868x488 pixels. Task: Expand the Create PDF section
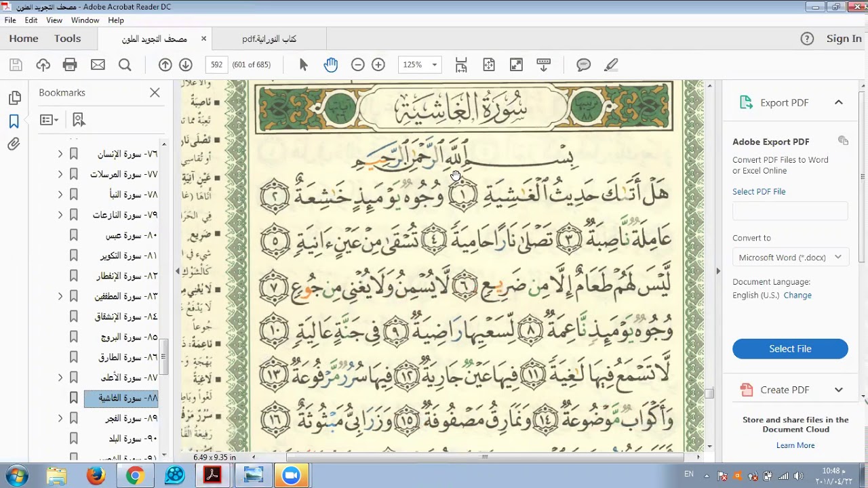pos(839,390)
